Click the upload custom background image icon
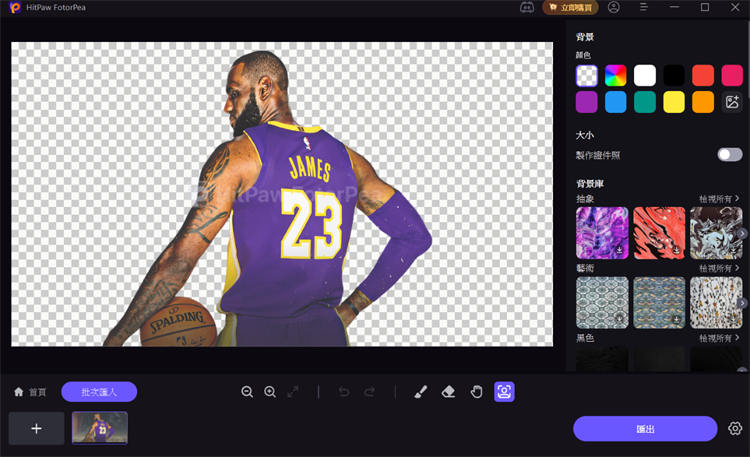 point(732,102)
